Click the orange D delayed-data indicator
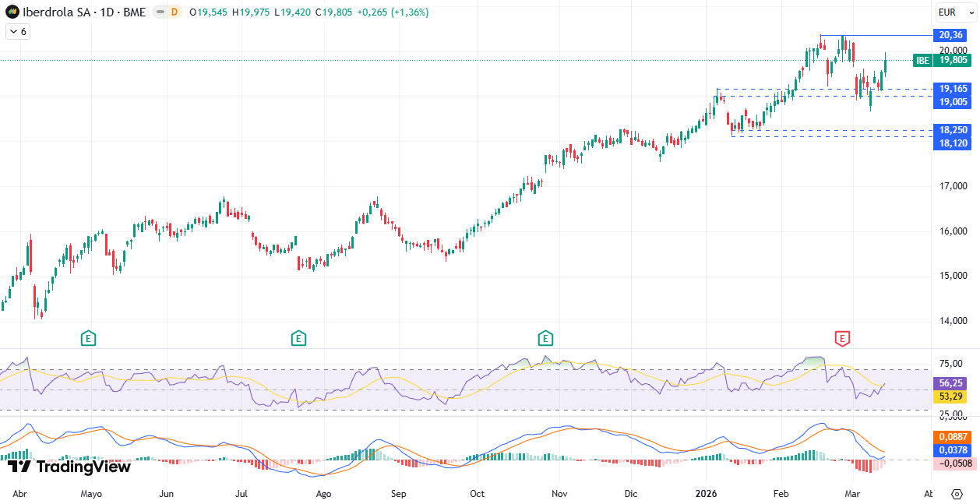The height and width of the screenshot is (504, 980). 174,12
